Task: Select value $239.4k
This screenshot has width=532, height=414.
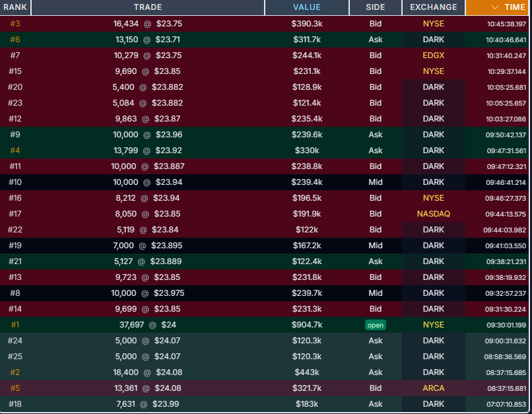Action: pos(307,182)
